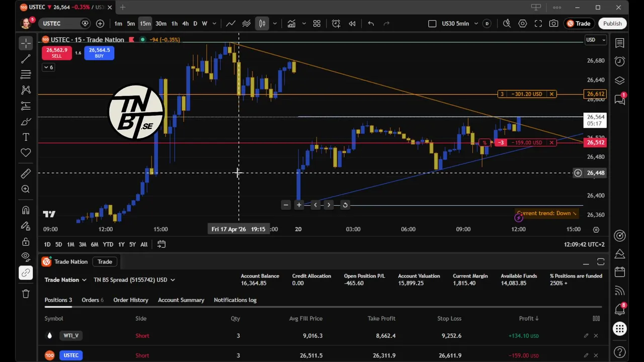Image resolution: width=644 pixels, height=362 pixels.
Task: Open the patterns drawing tool
Action: [x=26, y=90]
